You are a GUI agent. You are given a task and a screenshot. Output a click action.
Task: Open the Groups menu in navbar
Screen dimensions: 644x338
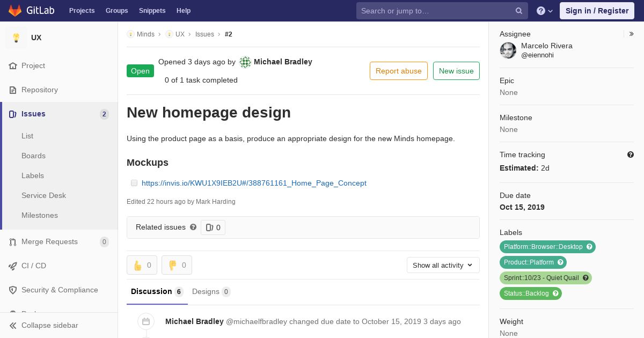(116, 11)
